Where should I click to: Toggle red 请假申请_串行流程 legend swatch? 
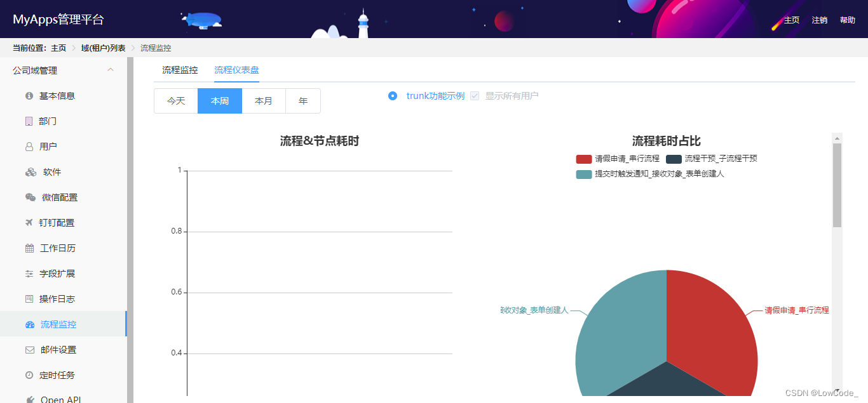point(584,159)
